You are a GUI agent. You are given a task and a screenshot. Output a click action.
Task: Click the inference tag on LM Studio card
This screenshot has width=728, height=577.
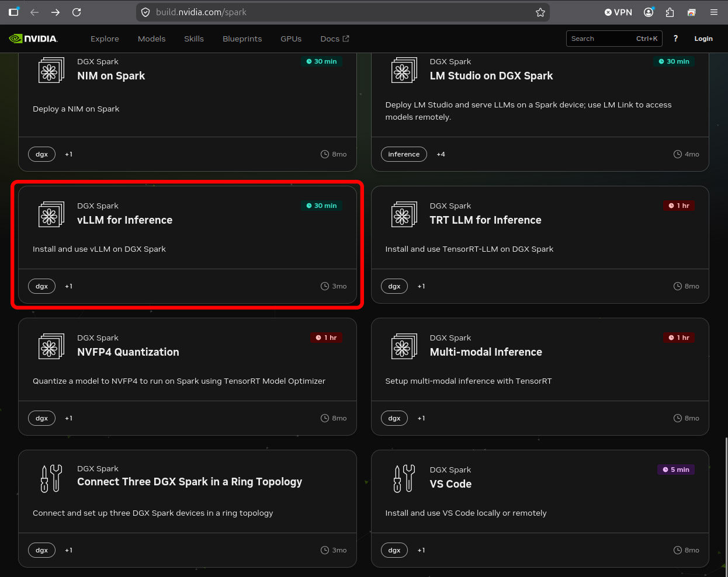[404, 154]
